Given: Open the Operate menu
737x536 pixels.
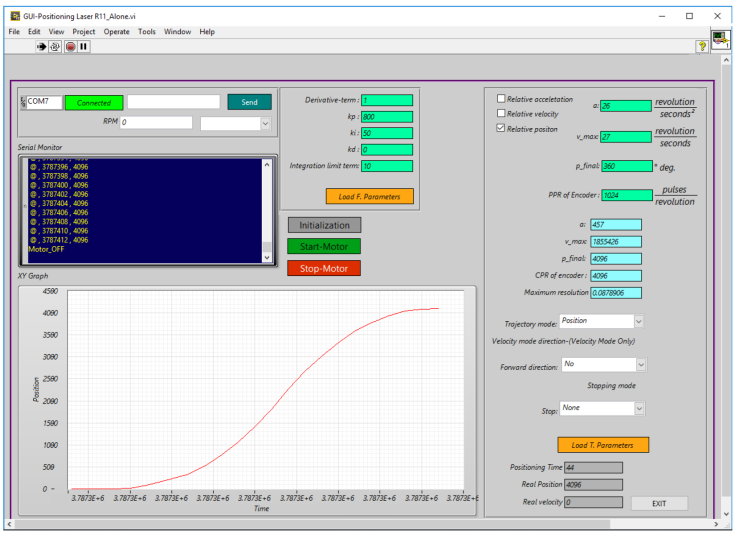Looking at the screenshot, I should tap(116, 32).
